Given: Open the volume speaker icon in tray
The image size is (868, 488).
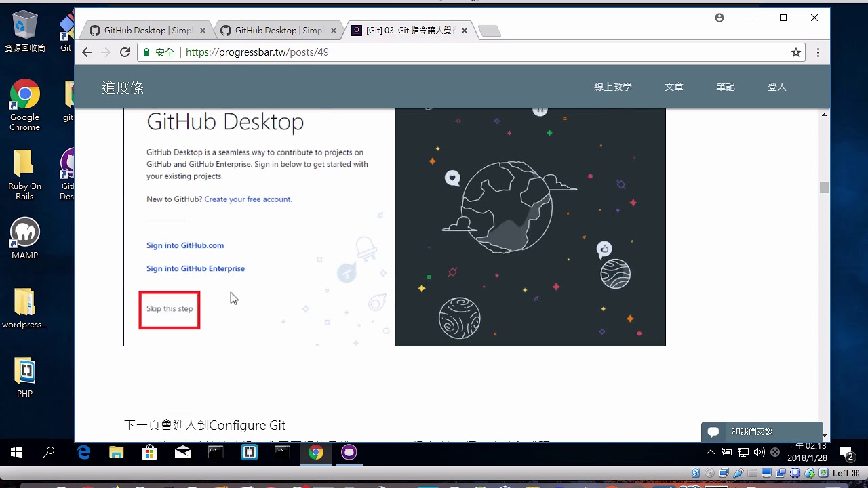Looking at the screenshot, I should pyautogui.click(x=759, y=452).
